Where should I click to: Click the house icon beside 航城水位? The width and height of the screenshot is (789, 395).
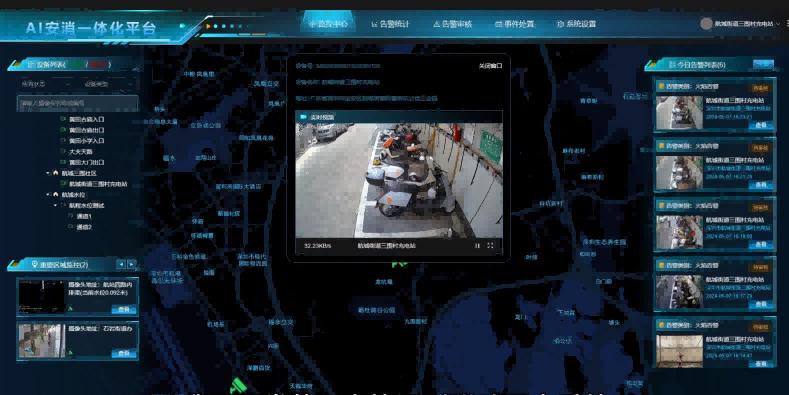tap(55, 195)
